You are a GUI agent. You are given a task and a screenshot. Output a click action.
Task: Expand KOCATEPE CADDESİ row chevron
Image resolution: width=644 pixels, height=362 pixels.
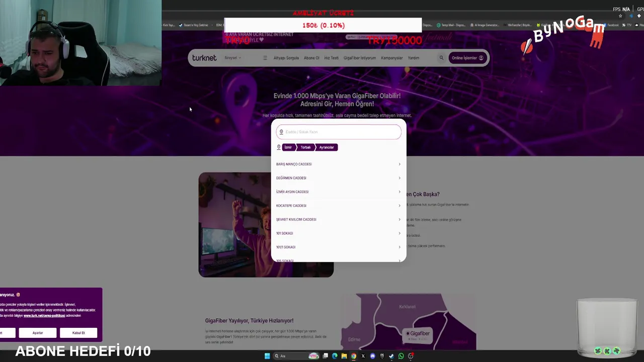[x=399, y=206]
